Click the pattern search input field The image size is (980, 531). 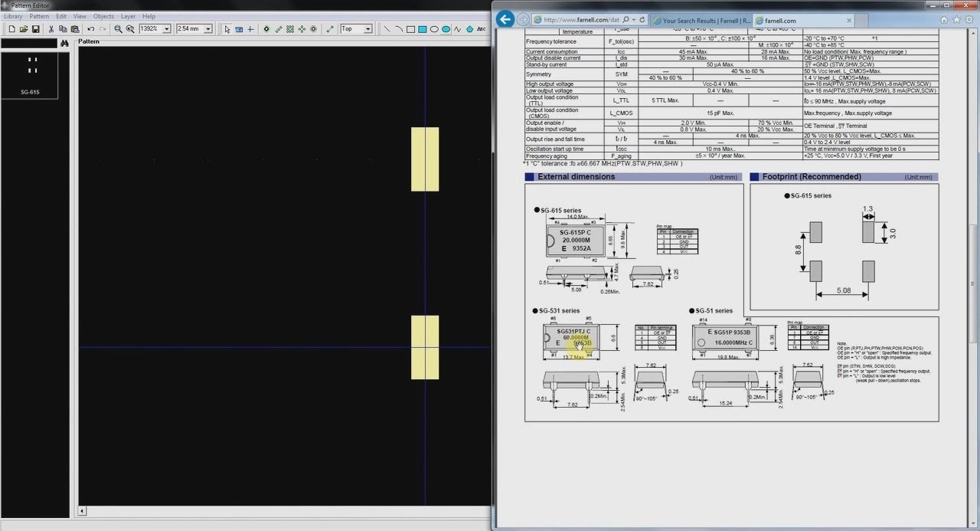(x=29, y=44)
